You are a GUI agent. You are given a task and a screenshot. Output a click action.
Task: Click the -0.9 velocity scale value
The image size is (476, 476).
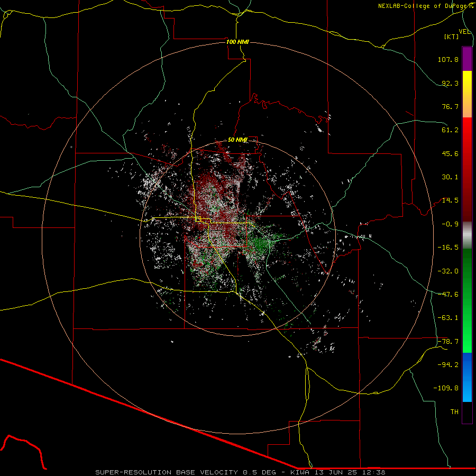point(450,224)
